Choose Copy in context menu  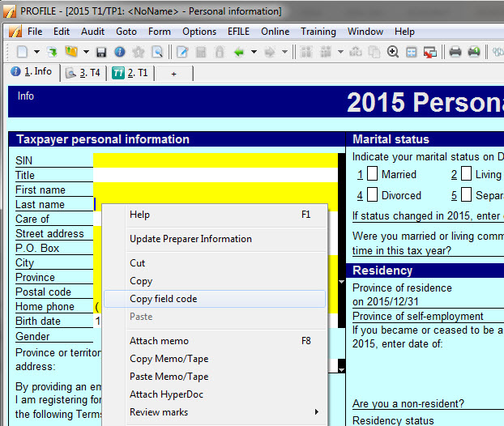coord(215,281)
